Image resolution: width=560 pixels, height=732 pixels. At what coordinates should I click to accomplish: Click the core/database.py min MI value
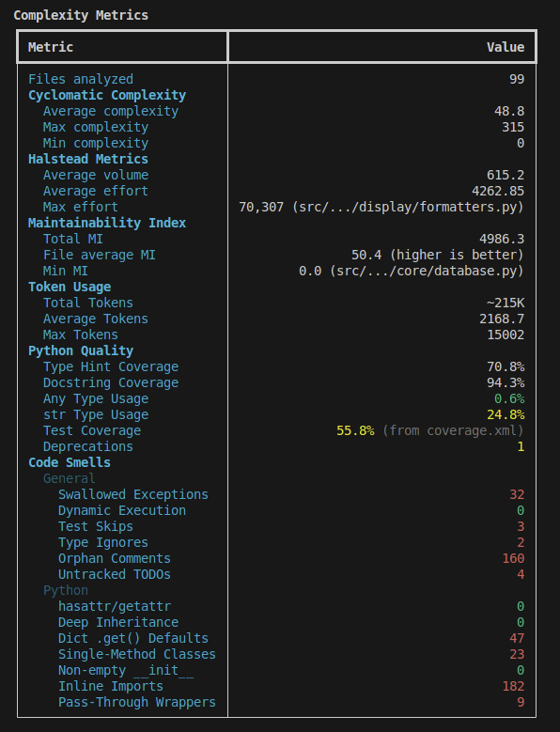(412, 271)
